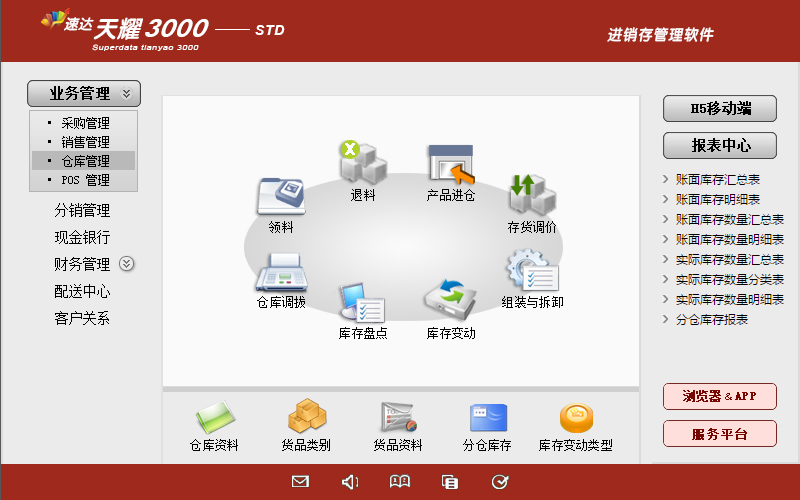Open 货品类别 goods category icon
The height and width of the screenshot is (500, 800).
[306, 416]
